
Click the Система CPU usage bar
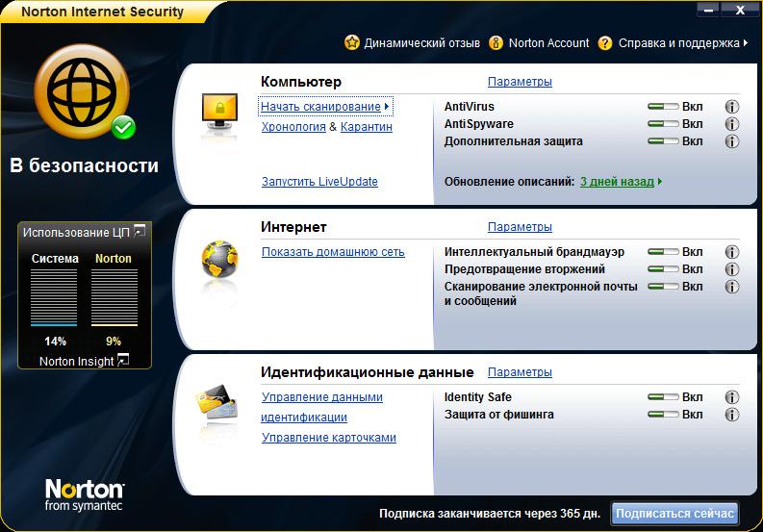[x=54, y=297]
